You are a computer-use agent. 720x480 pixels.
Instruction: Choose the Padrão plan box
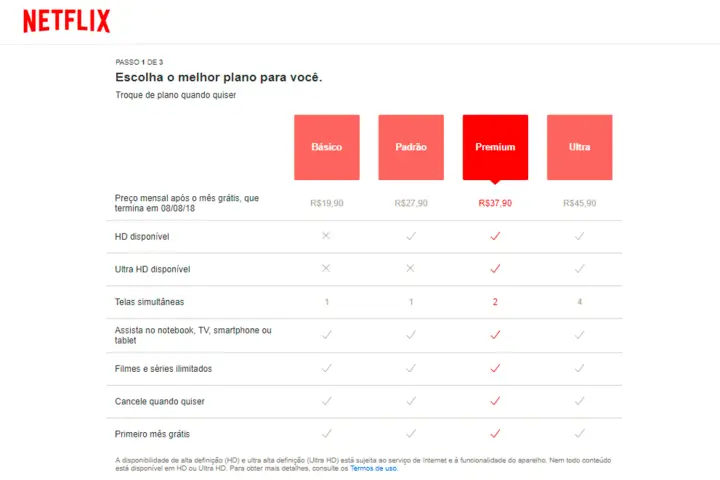tap(411, 147)
